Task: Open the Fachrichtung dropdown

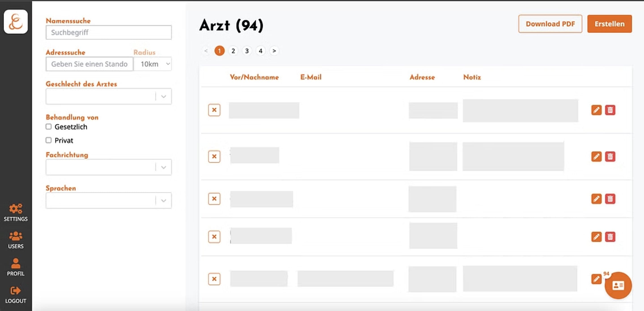Action: point(108,167)
